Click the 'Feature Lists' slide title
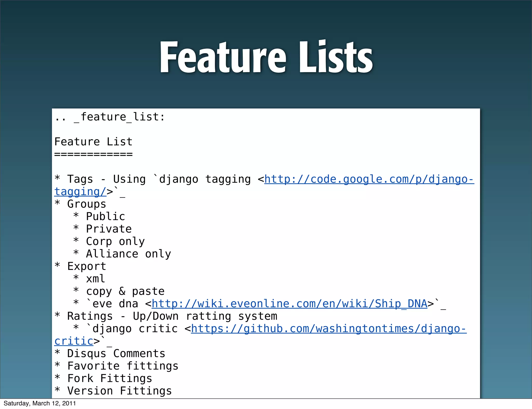 266,57
